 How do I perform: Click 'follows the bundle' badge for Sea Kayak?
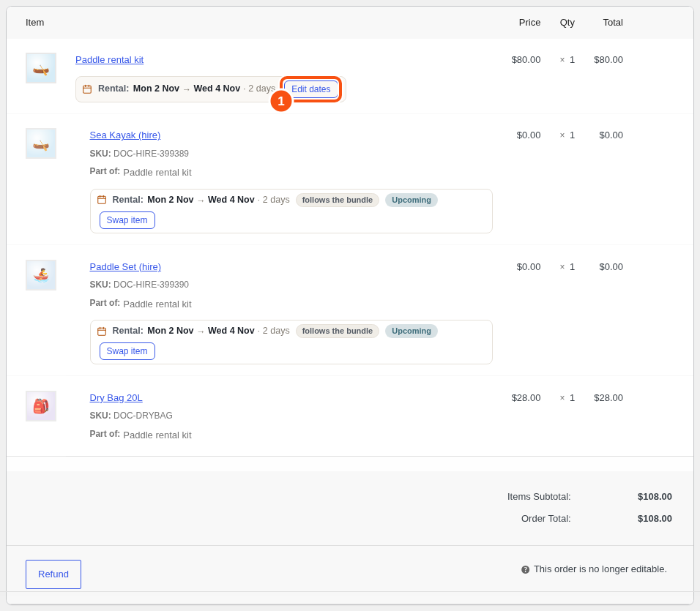coord(338,200)
